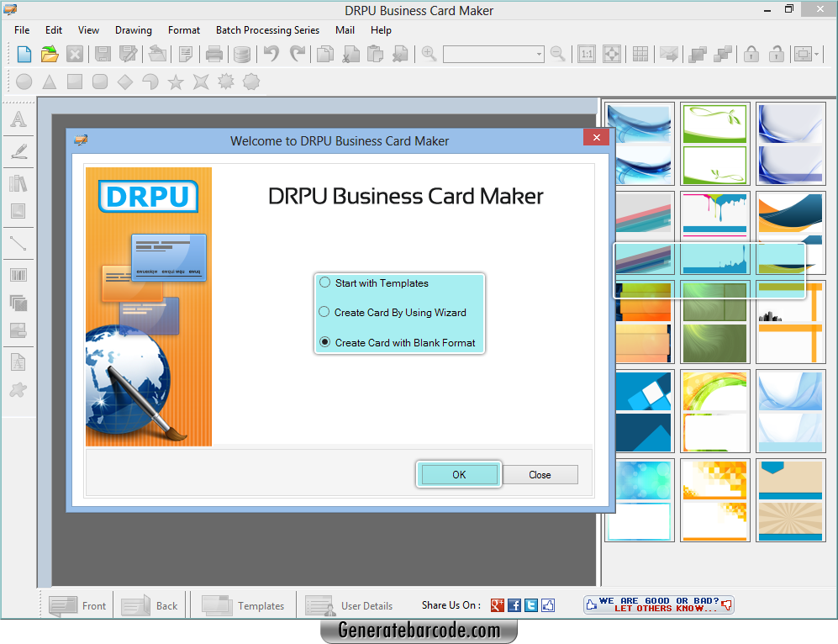The height and width of the screenshot is (644, 838).
Task: Click the Redo arrow icon
Action: click(298, 54)
